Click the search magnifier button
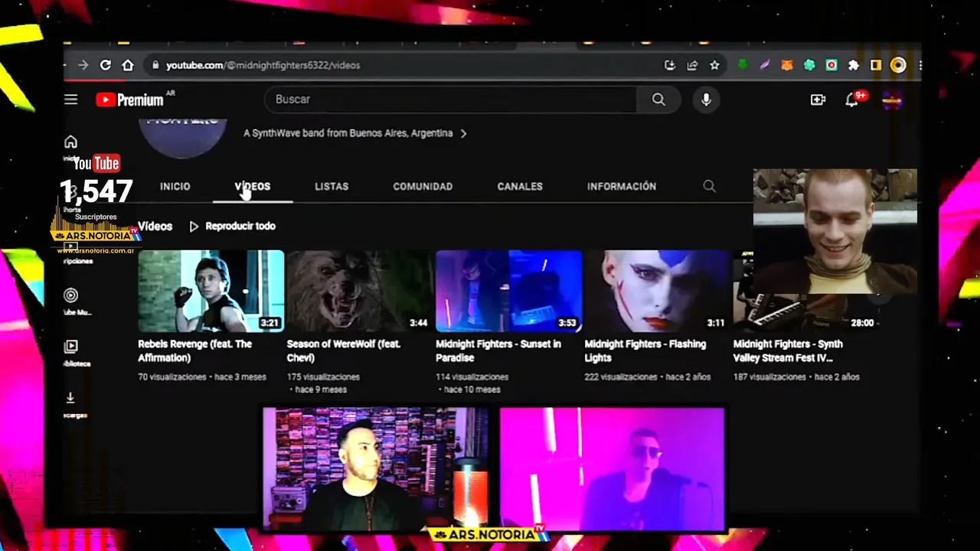 658,99
